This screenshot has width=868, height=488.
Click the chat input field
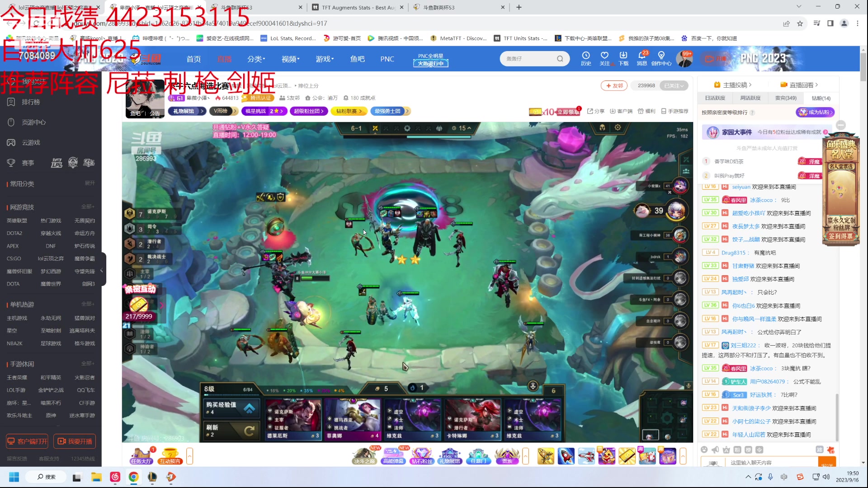(772, 462)
